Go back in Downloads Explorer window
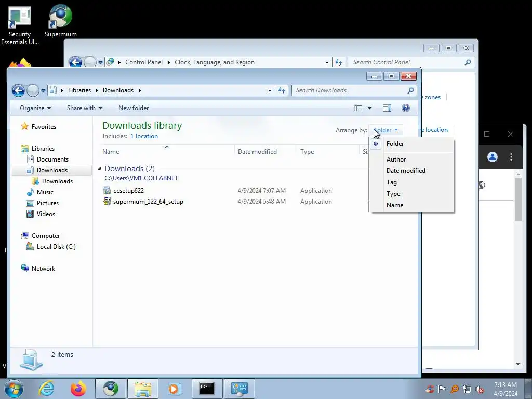 coord(18,90)
